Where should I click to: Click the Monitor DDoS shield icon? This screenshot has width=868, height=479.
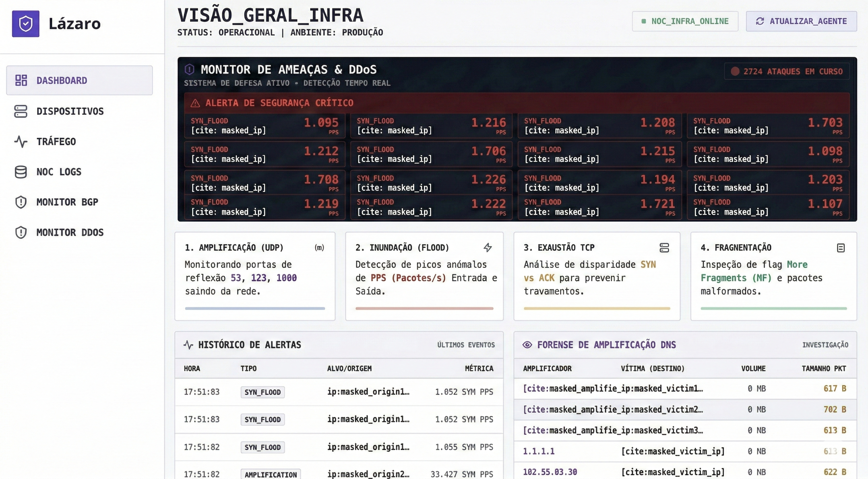(21, 232)
